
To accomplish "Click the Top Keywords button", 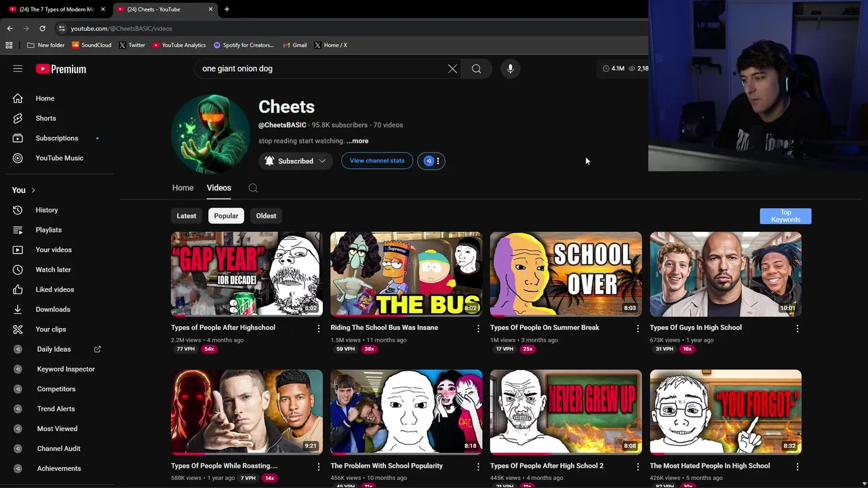I will (785, 216).
